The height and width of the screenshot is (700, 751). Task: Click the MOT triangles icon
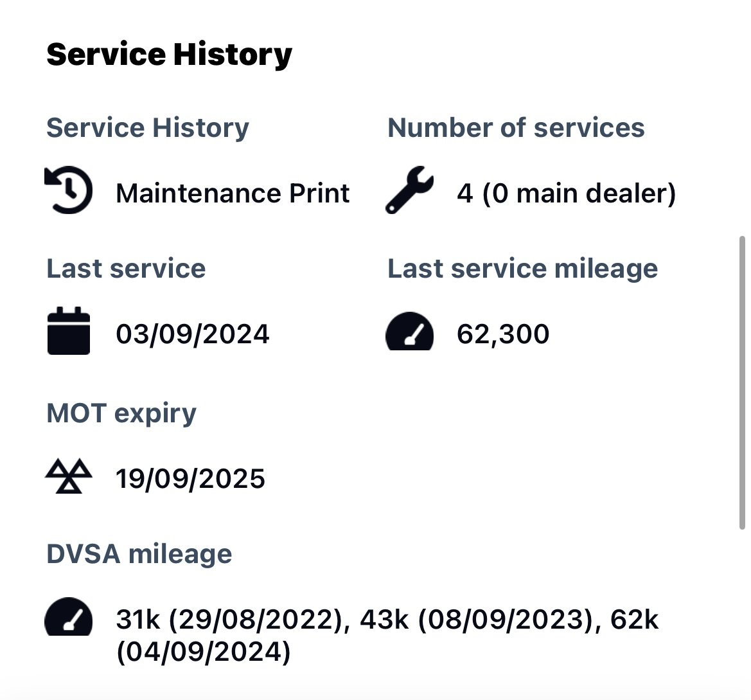click(69, 476)
